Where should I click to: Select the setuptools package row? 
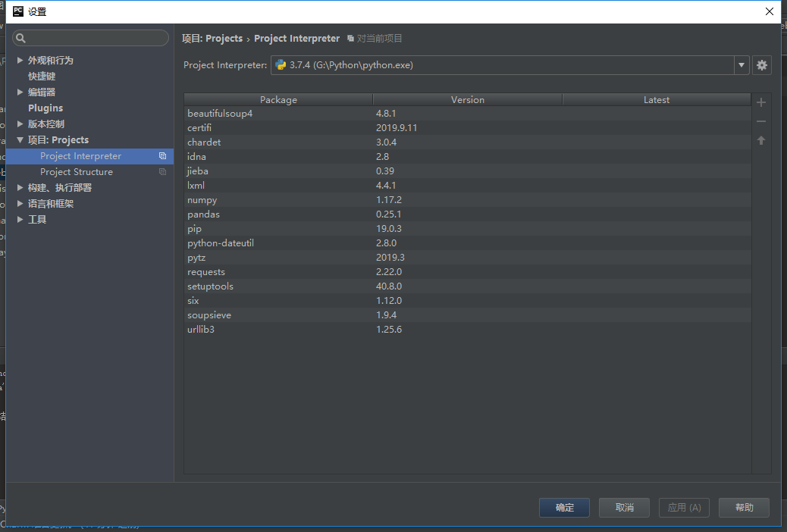click(x=467, y=286)
